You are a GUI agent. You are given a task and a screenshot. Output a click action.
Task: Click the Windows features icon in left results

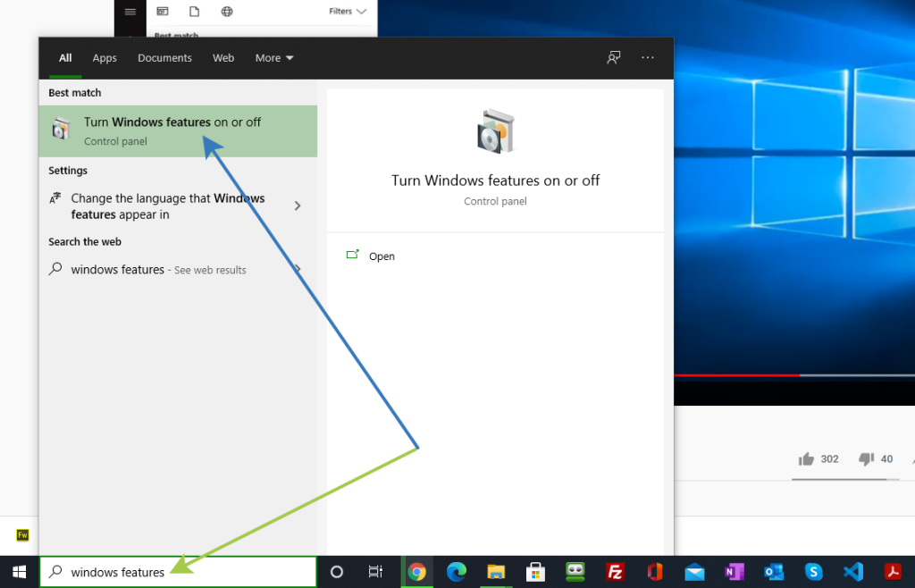(61, 129)
